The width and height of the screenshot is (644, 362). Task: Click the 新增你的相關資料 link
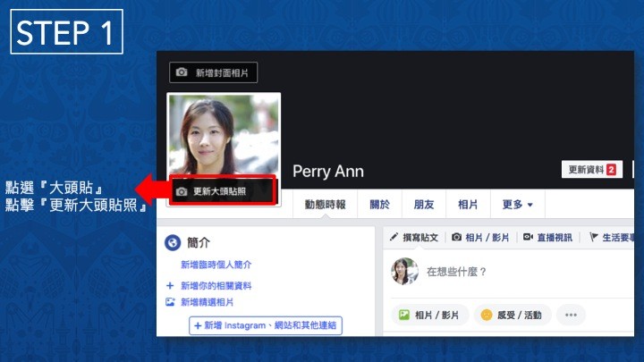tap(216, 286)
